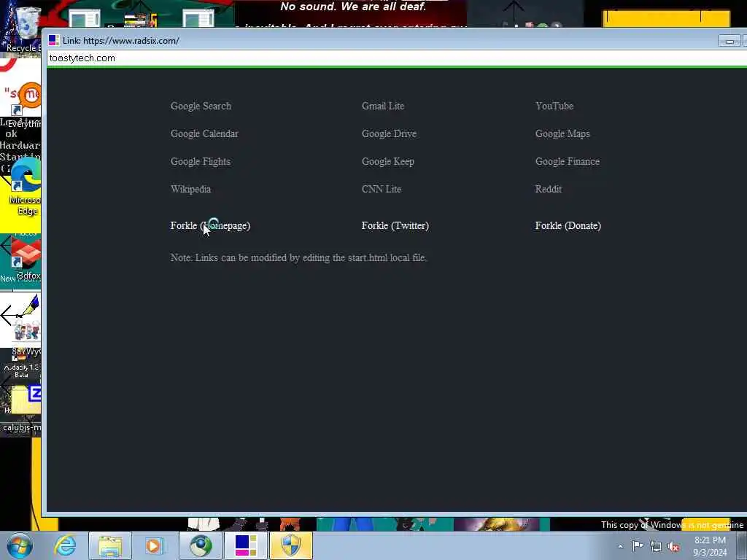Open the CNN Lite link
This screenshot has height=560, width=747.
[381, 189]
